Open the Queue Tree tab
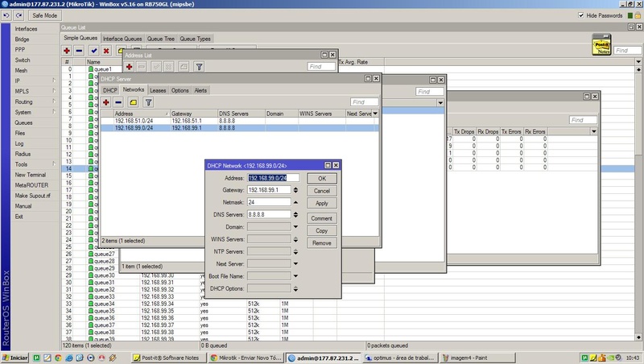The image size is (644, 364). [160, 38]
